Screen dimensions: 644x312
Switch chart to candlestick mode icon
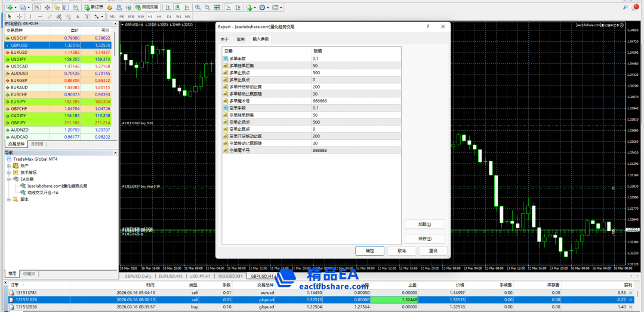click(x=179, y=7)
